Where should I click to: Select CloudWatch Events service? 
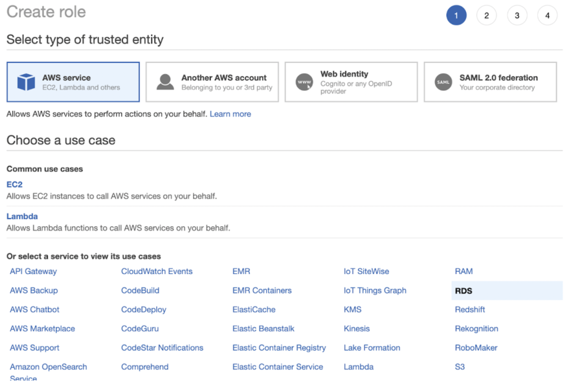pos(157,271)
